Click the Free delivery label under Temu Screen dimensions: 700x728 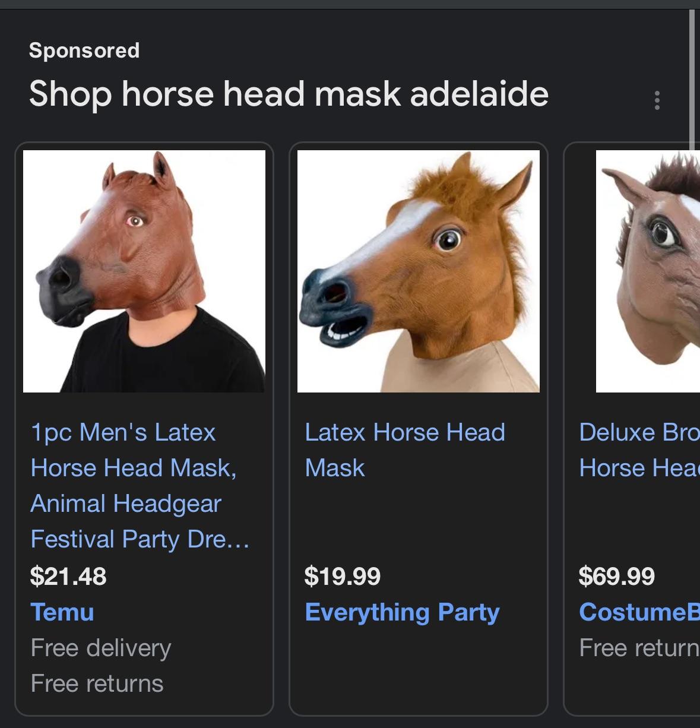101,648
